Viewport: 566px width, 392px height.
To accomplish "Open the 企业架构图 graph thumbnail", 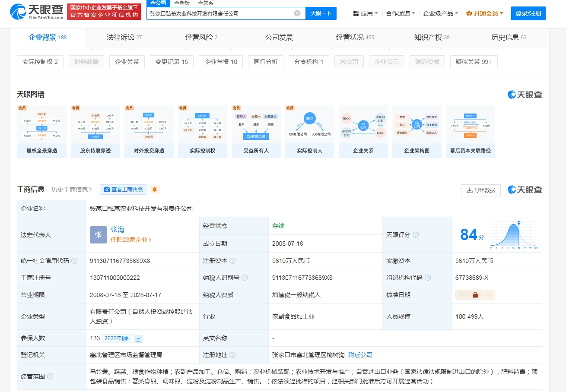I will (x=417, y=132).
